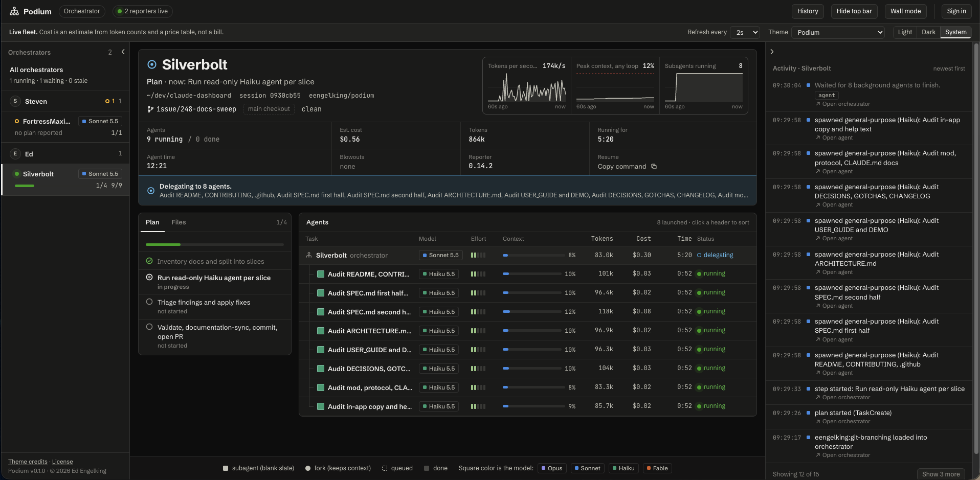Click the completed check on Inventory docs step

149,261
